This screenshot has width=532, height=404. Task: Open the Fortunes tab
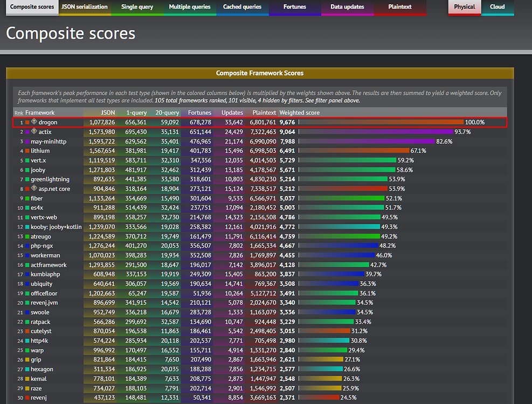(x=295, y=7)
